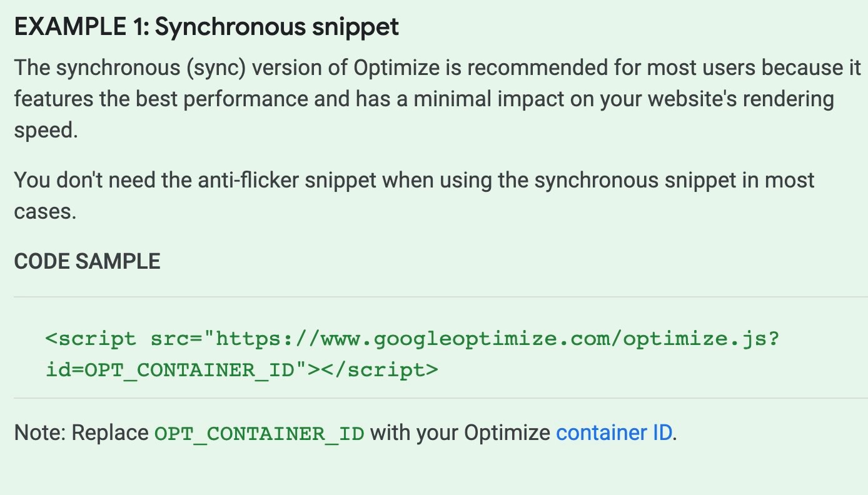Click the script src code line

pos(413,339)
